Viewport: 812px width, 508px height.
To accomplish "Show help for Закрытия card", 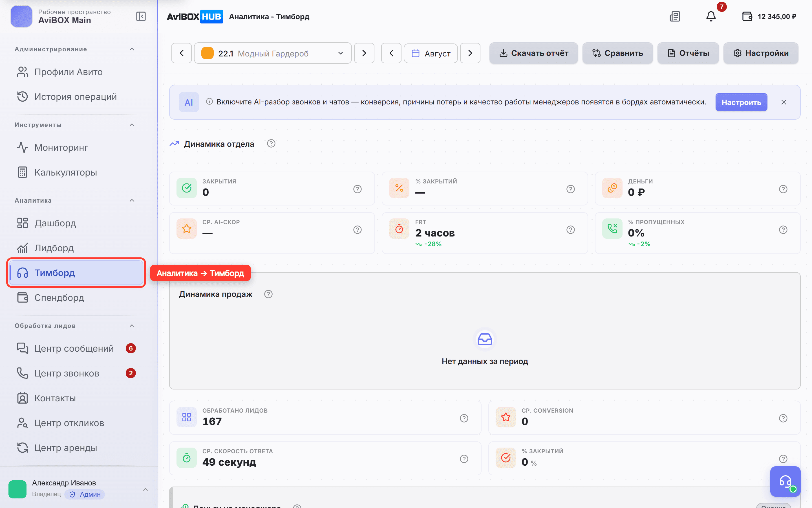I will click(358, 189).
